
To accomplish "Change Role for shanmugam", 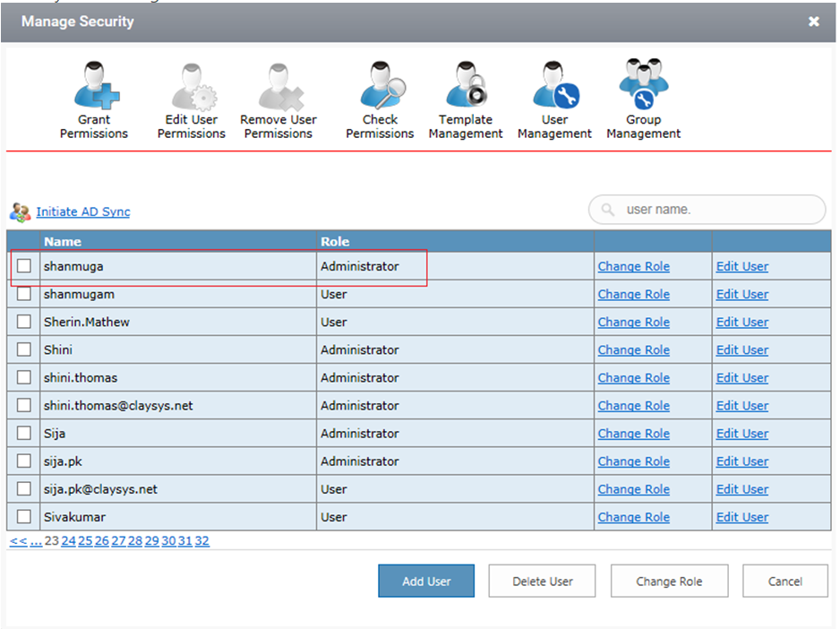I will 634,295.
